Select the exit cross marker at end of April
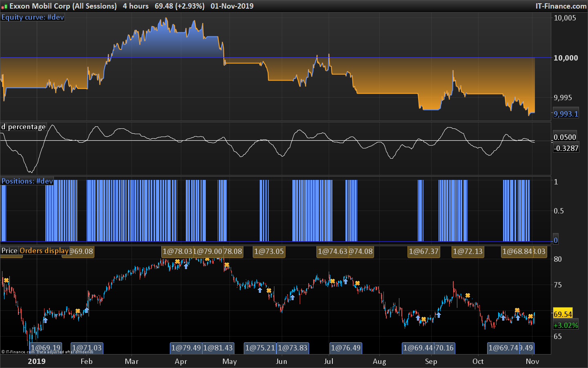The height and width of the screenshot is (368, 588). (227, 265)
